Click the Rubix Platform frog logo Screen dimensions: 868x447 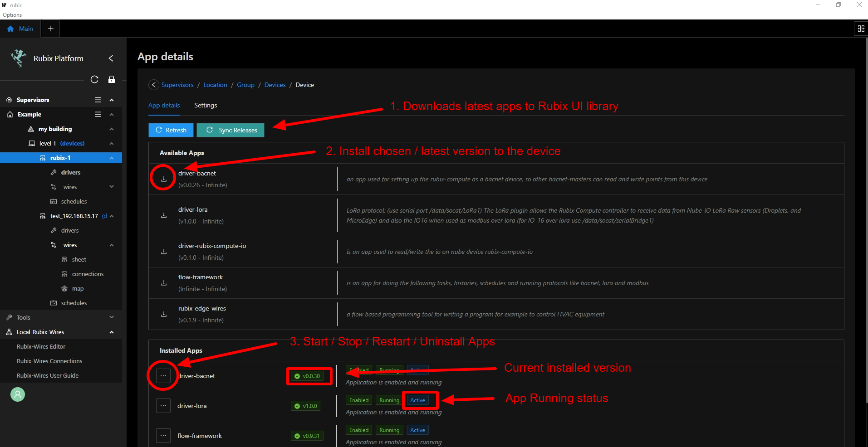click(x=19, y=58)
